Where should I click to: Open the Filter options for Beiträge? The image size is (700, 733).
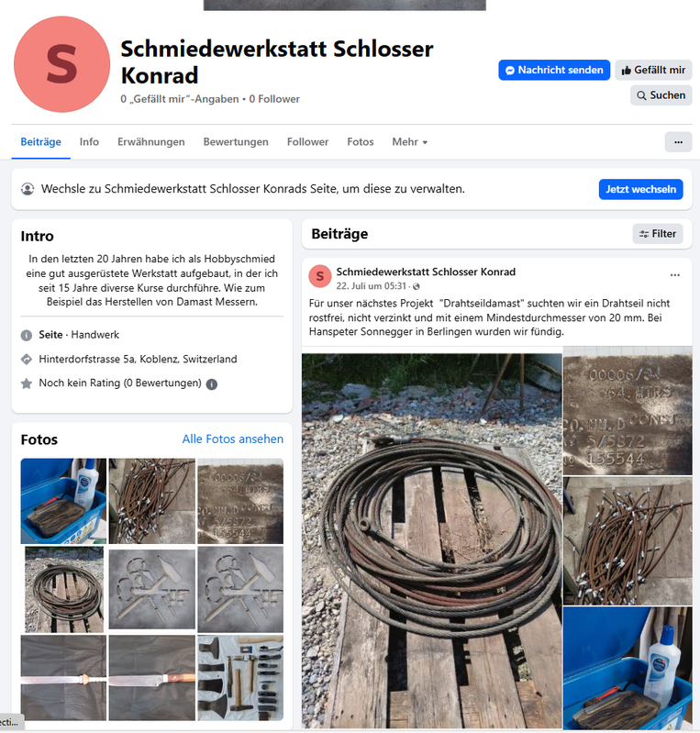click(x=658, y=234)
